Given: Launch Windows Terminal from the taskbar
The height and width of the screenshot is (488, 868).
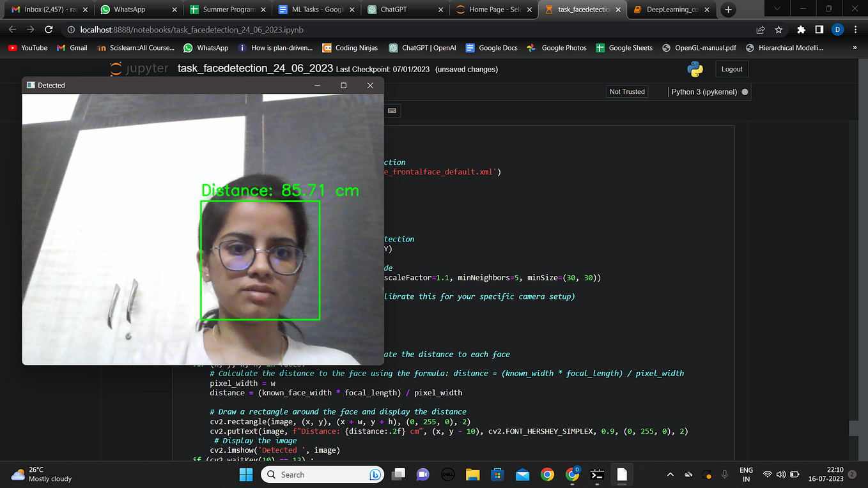Looking at the screenshot, I should coord(597,475).
